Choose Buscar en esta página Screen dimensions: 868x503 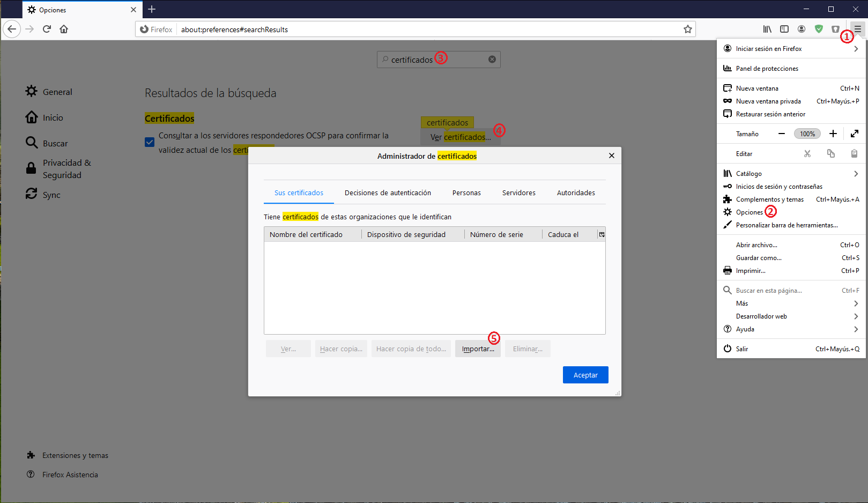click(x=792, y=291)
